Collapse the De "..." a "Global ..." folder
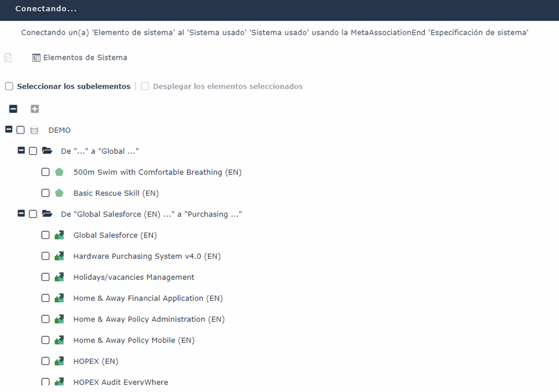559x392 pixels. pyautogui.click(x=21, y=150)
